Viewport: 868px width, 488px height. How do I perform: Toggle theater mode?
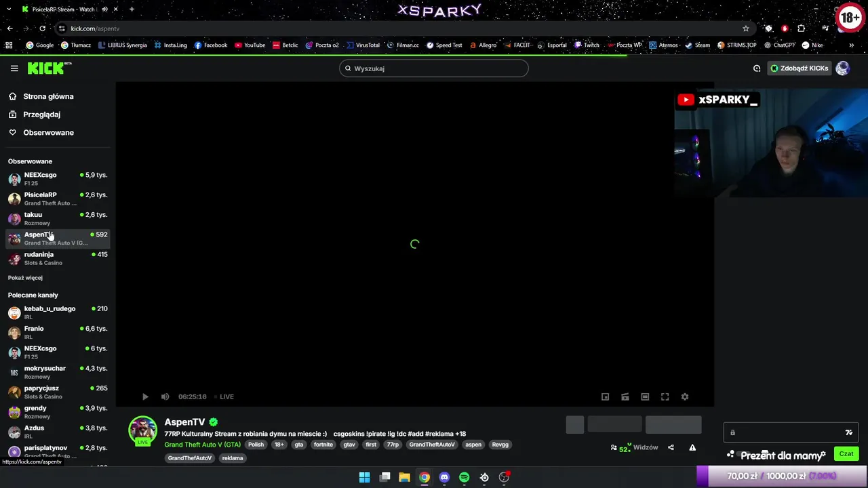(645, 396)
